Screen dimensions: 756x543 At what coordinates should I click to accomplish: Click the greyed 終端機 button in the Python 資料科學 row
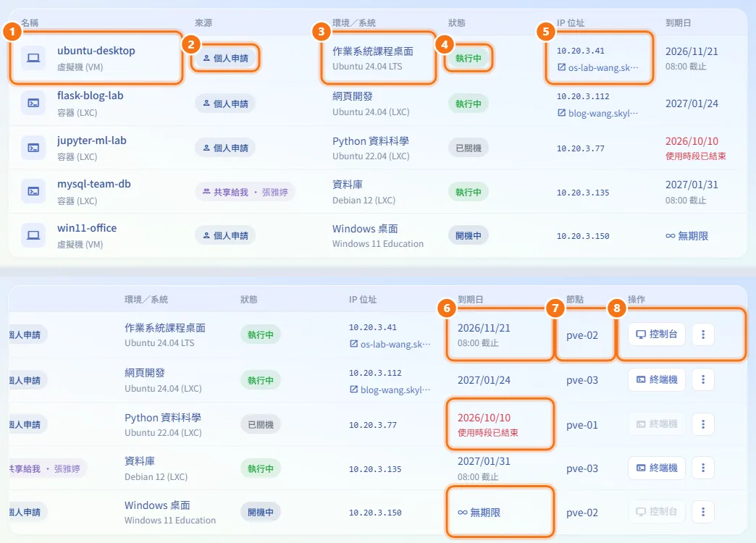pyautogui.click(x=657, y=424)
